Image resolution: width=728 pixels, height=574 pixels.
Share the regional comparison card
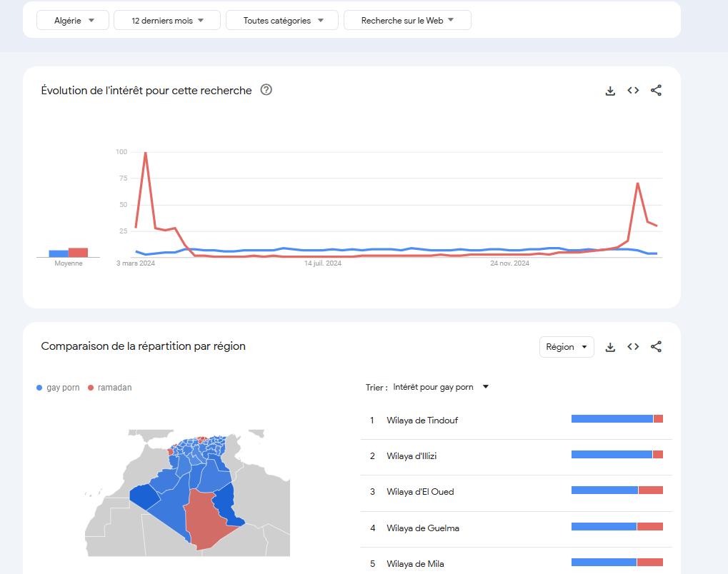point(656,347)
